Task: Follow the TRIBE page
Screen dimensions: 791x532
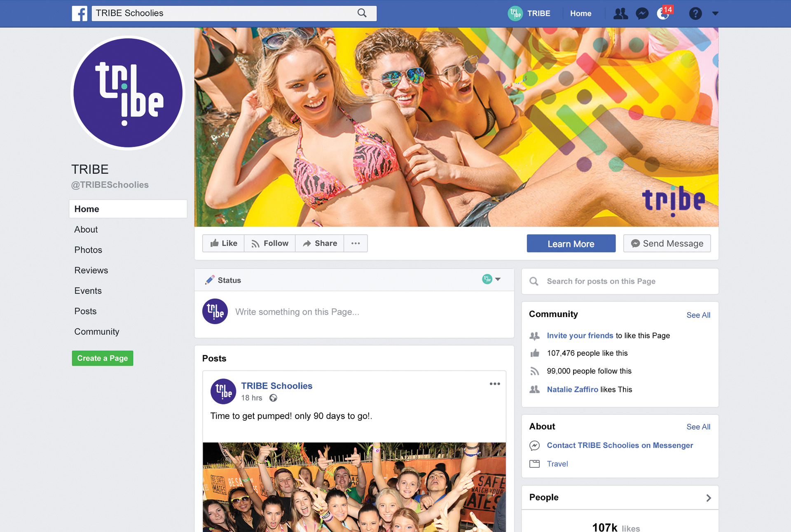Action: 270,243
